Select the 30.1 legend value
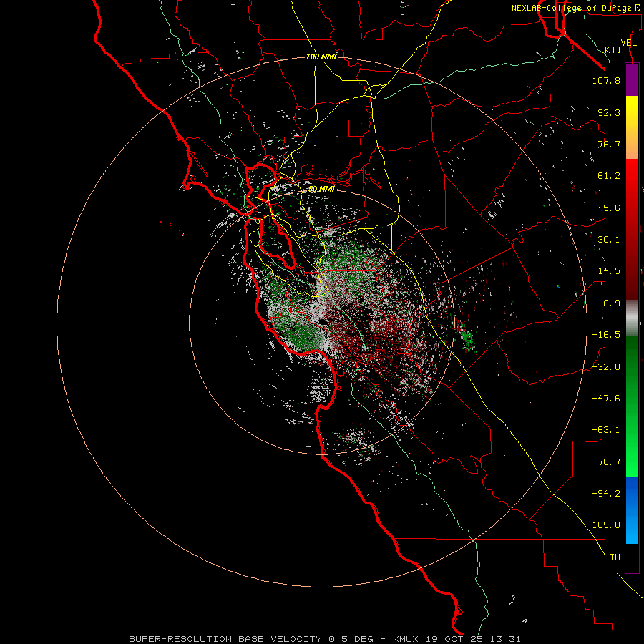The width and height of the screenshot is (644, 644). pyautogui.click(x=609, y=240)
